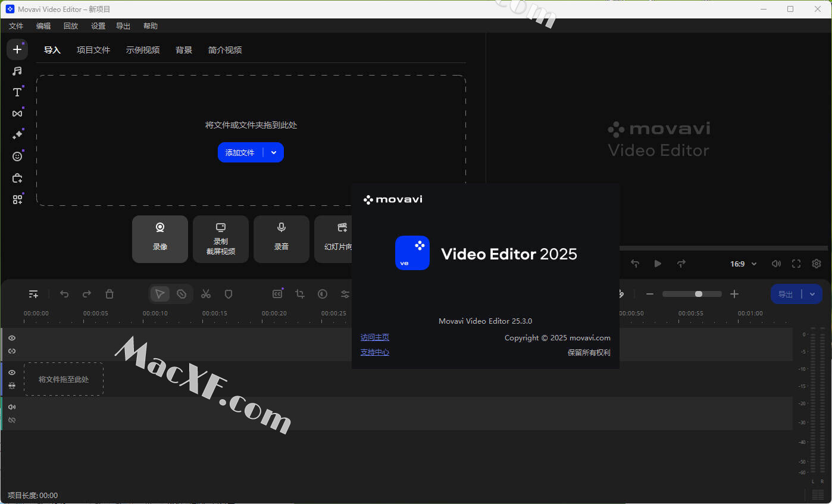Viewport: 832px width, 504px height.
Task: Open the Effects magic wand sidebar icon
Action: [x=17, y=135]
